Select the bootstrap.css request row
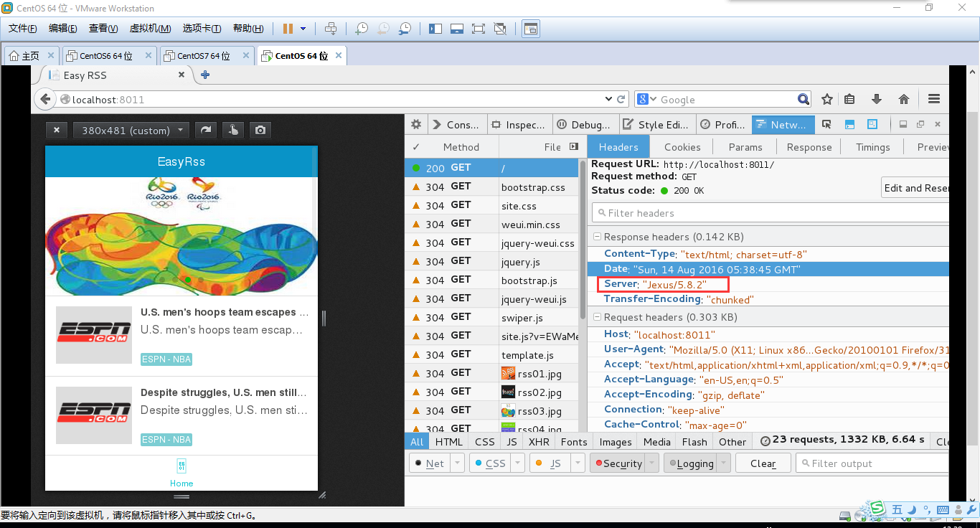The image size is (980, 528). click(x=491, y=187)
